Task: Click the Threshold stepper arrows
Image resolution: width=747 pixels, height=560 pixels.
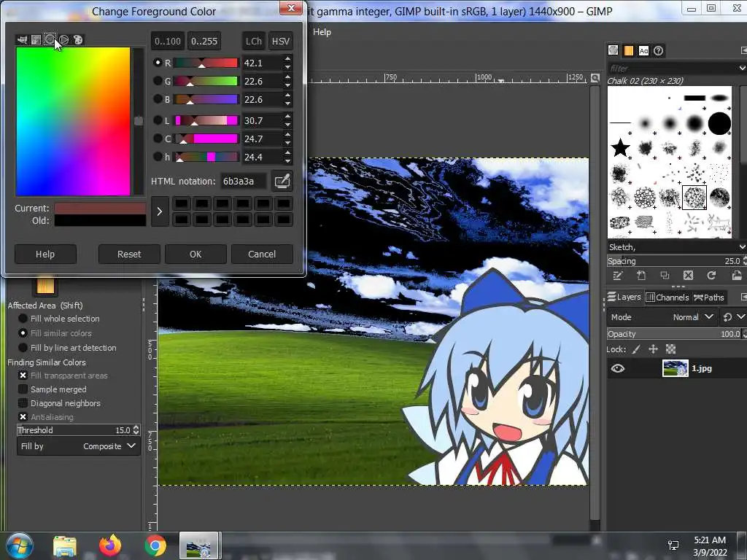Action: [136, 430]
